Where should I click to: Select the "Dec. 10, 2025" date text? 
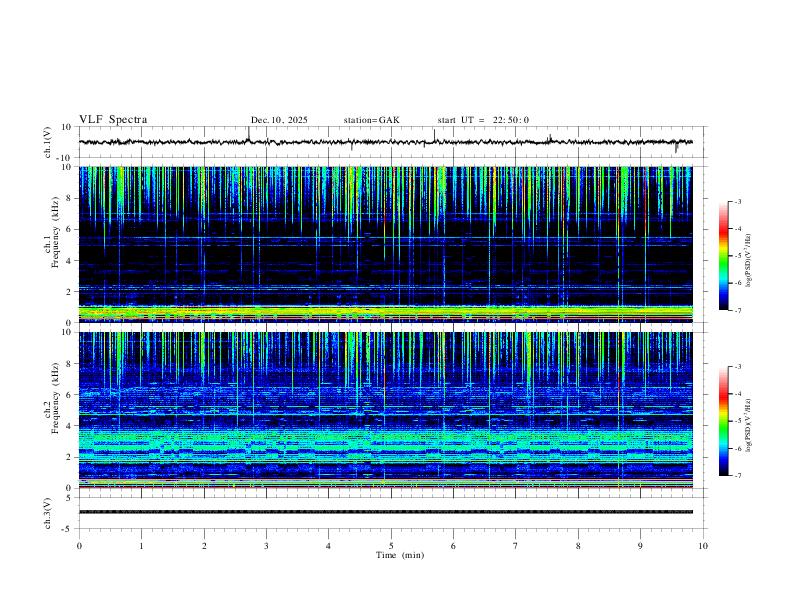point(279,120)
